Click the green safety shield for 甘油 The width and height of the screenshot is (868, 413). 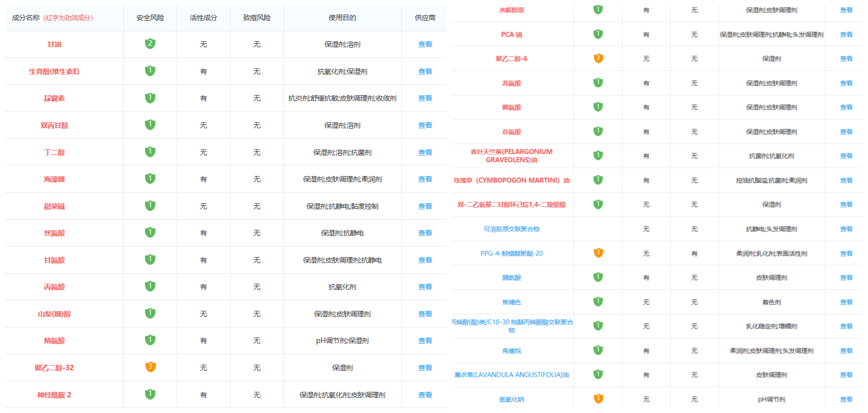150,44
